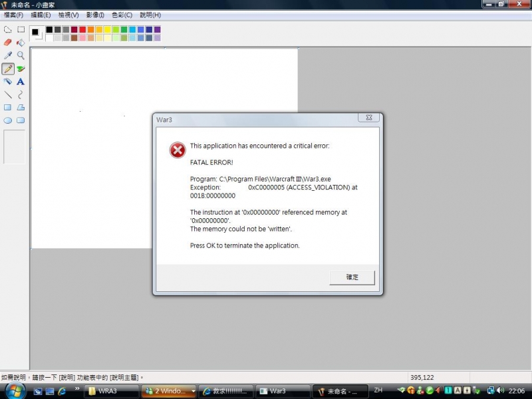
Task: Switch to WRA3 taskbar button
Action: 112,391
